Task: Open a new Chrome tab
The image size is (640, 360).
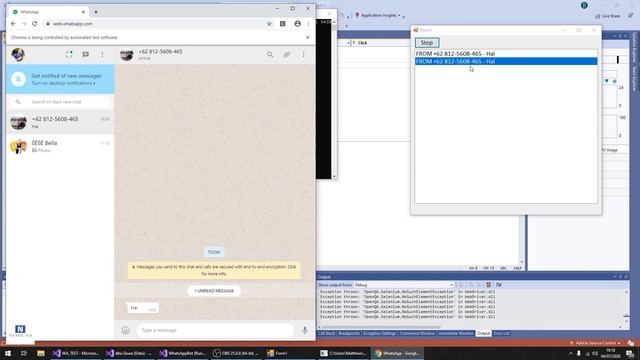Action: (96, 12)
